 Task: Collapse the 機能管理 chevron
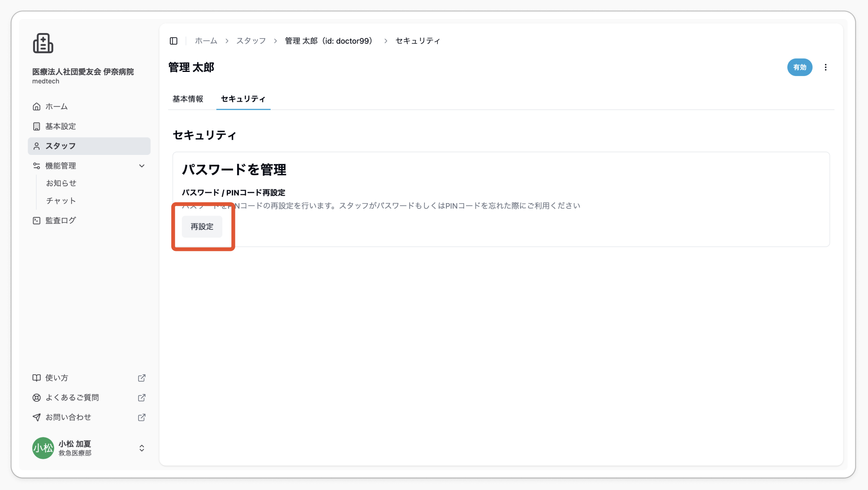142,166
